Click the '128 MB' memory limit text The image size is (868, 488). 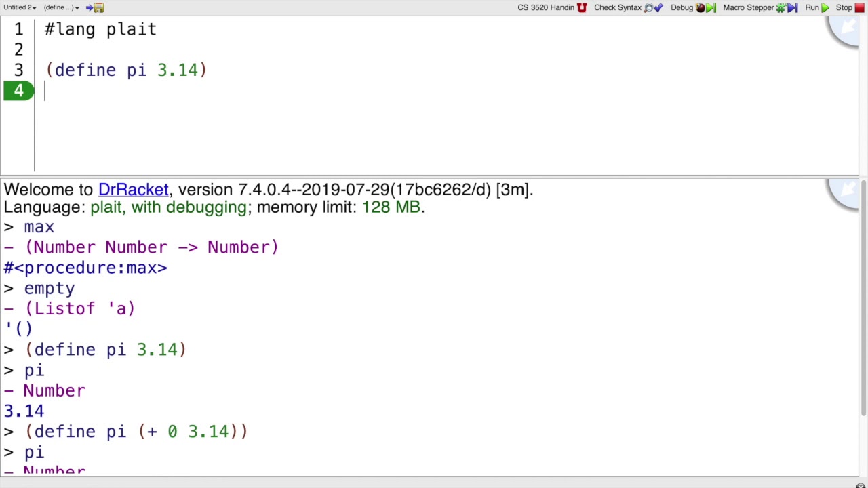[x=391, y=207]
